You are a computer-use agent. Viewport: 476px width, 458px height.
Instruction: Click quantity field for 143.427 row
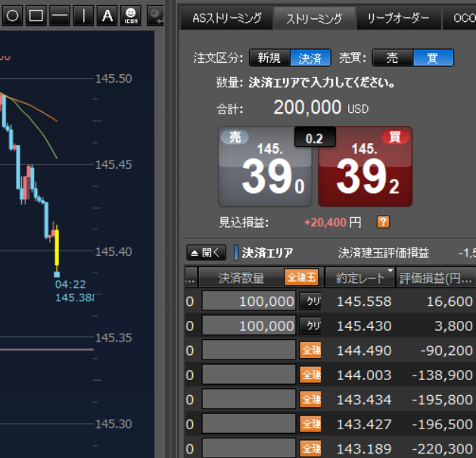pos(249,424)
